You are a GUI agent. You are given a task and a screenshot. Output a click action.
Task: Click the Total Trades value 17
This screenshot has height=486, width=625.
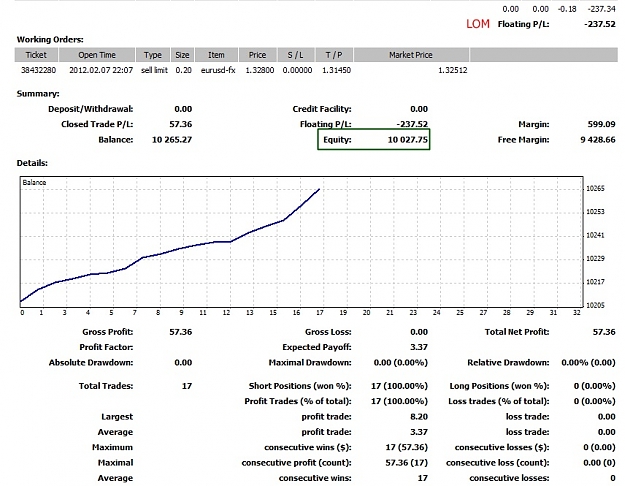coord(187,386)
